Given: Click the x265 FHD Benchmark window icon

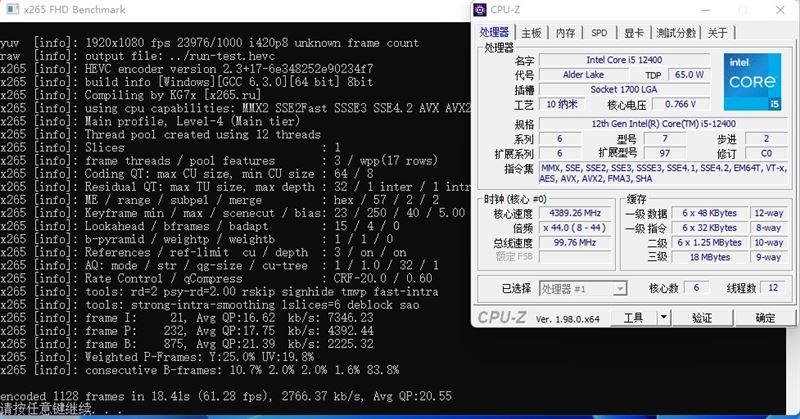Looking at the screenshot, I should click(x=13, y=9).
